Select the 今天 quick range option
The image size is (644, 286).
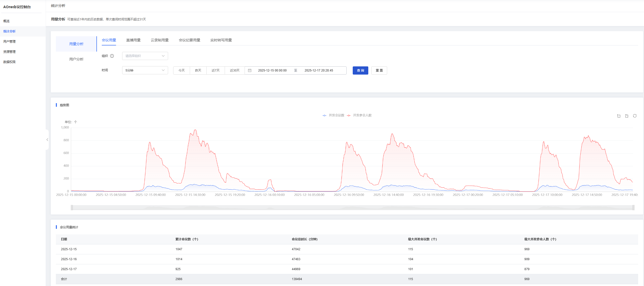tap(181, 70)
